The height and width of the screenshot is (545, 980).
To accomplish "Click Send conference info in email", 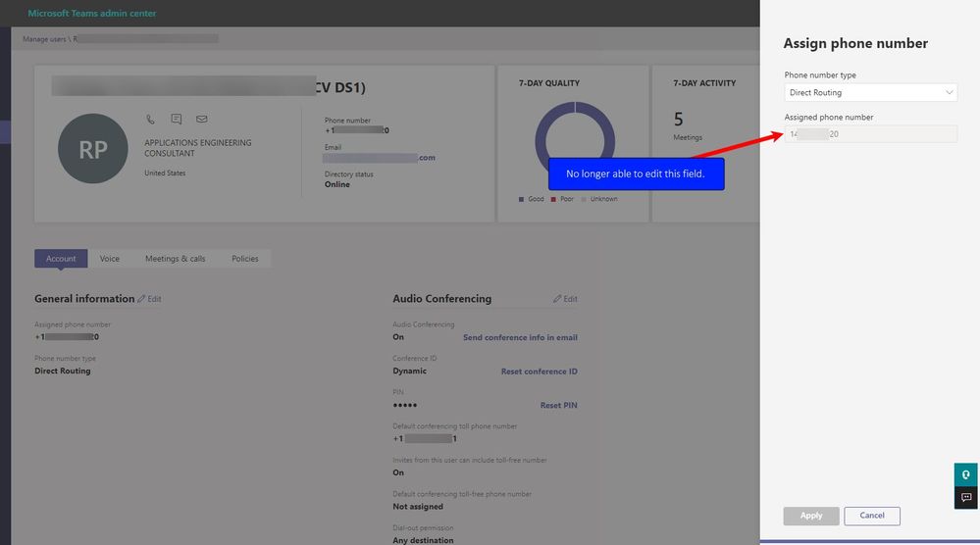I will point(520,337).
